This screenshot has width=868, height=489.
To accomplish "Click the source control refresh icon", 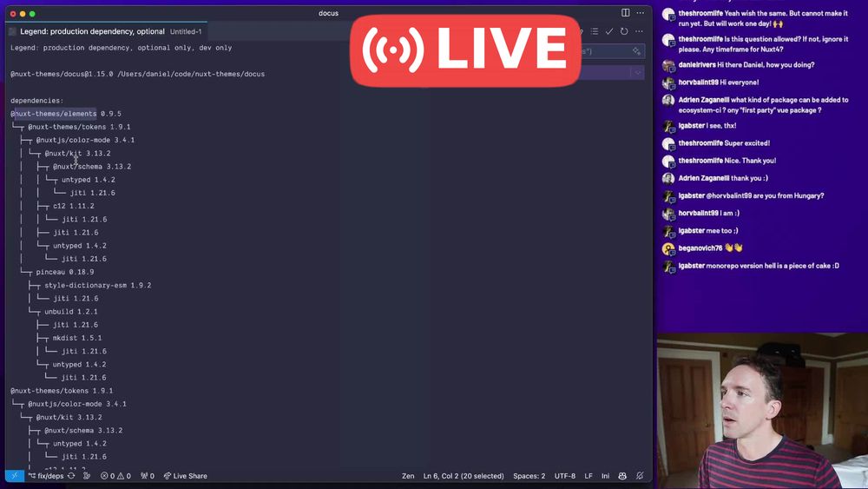I will (624, 31).
